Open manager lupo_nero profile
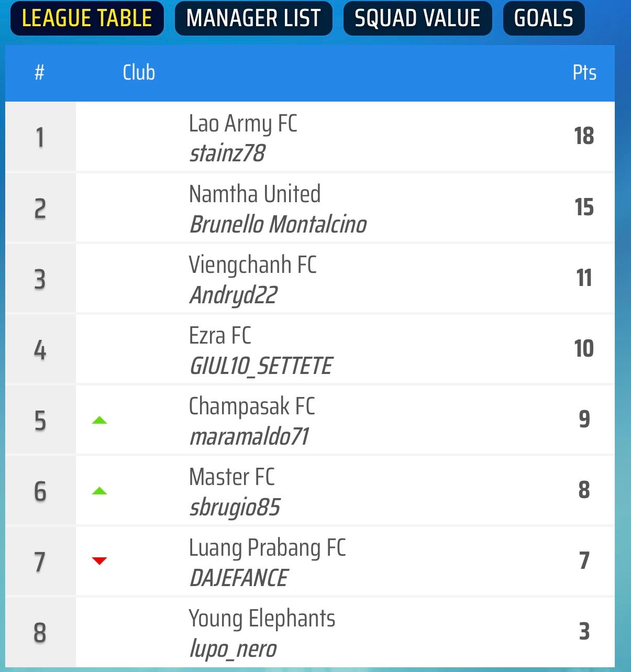631x672 pixels. (233, 649)
